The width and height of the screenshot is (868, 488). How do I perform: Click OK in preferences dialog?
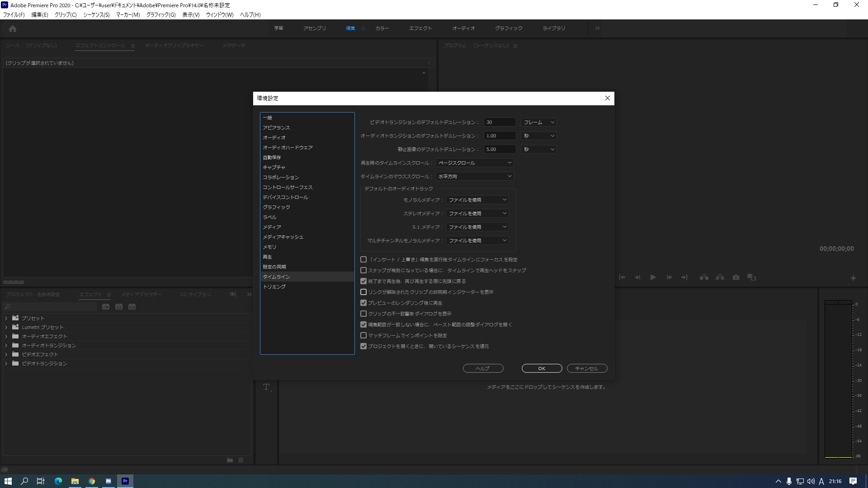(542, 369)
